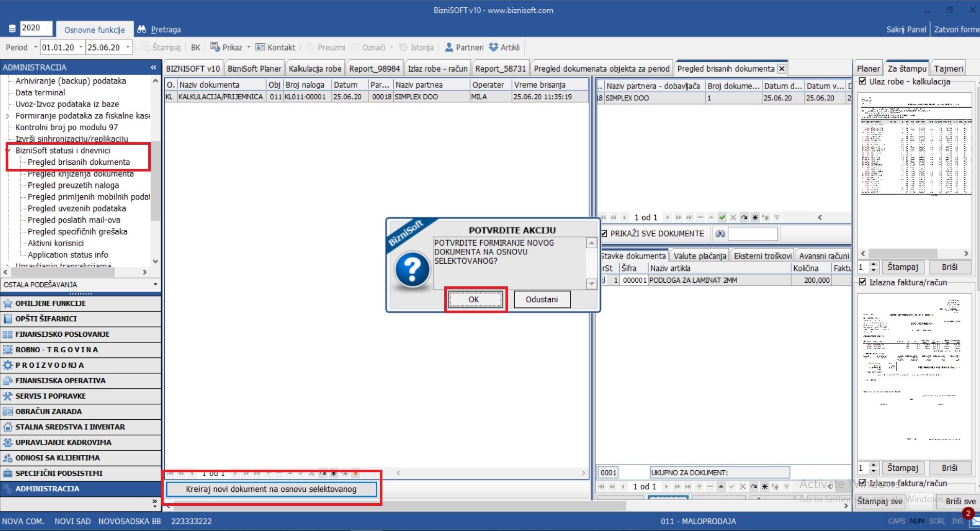Screen dimensions: 980x531
Task: Click the binoculars search icon beside PRIKAŽI SVE DOKUMENTE
Action: point(720,234)
